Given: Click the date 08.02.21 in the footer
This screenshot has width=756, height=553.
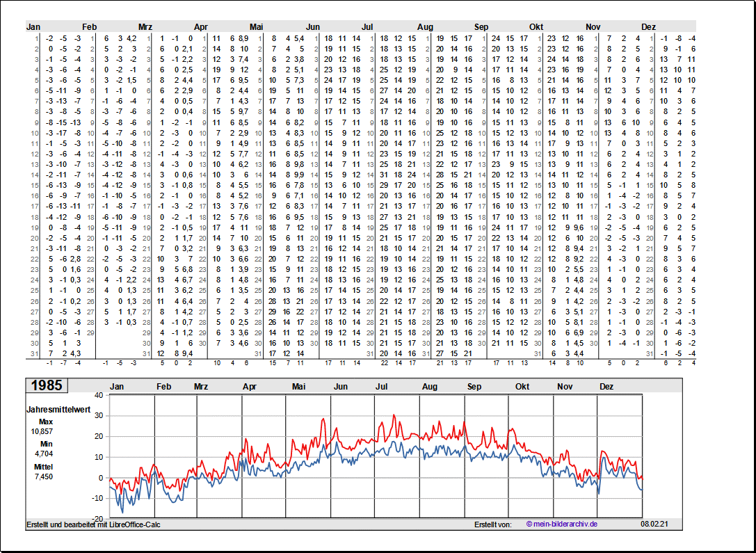Looking at the screenshot, I should tap(654, 524).
